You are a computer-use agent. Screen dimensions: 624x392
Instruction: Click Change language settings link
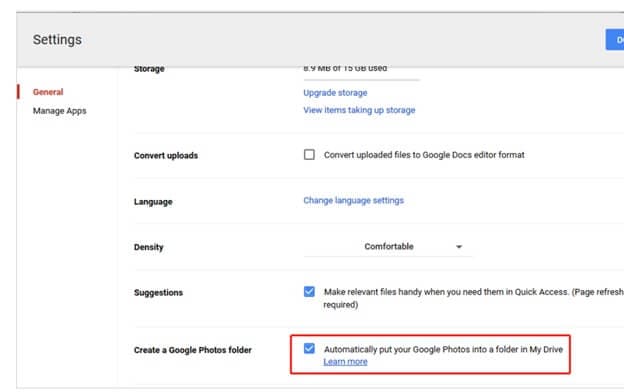pos(353,200)
